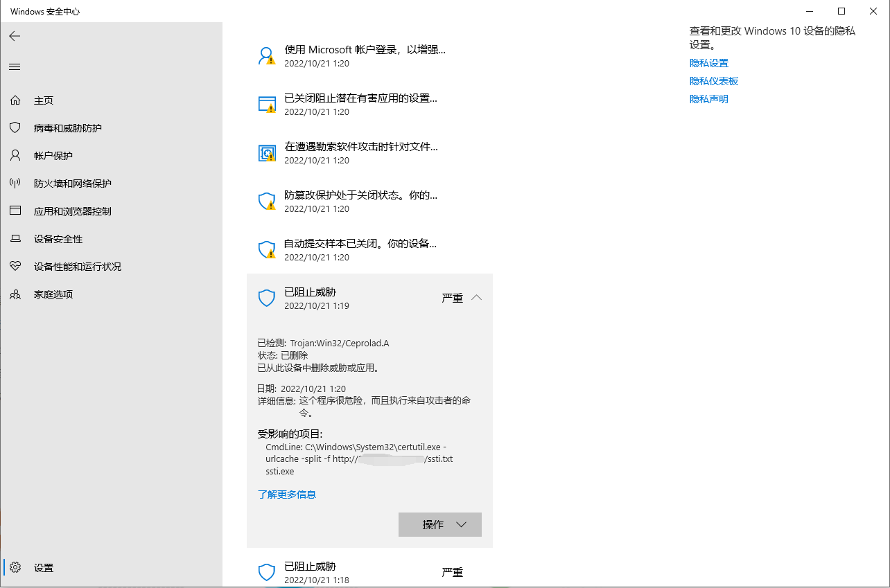Go to 病毒和威胁防护 section
The width and height of the screenshot is (890, 588).
click(68, 128)
